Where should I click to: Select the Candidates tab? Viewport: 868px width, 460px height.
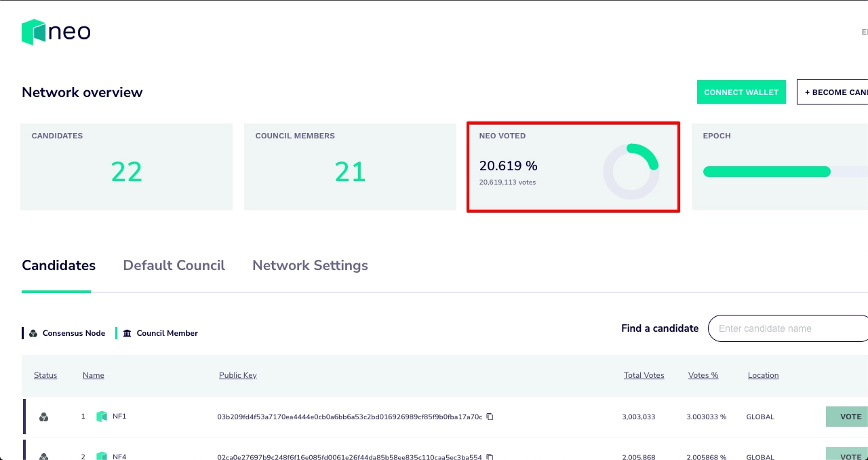coord(58,265)
